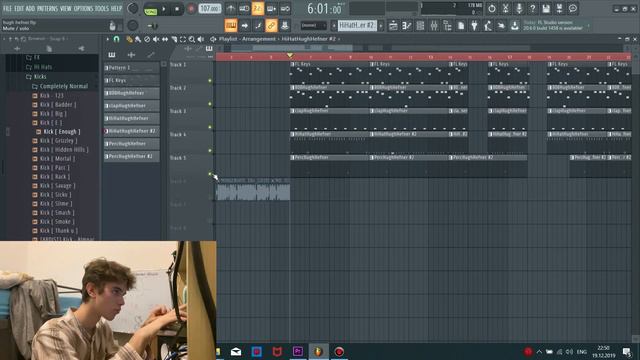Open the project picker icon
This screenshot has height=360, width=640.
[461, 26]
